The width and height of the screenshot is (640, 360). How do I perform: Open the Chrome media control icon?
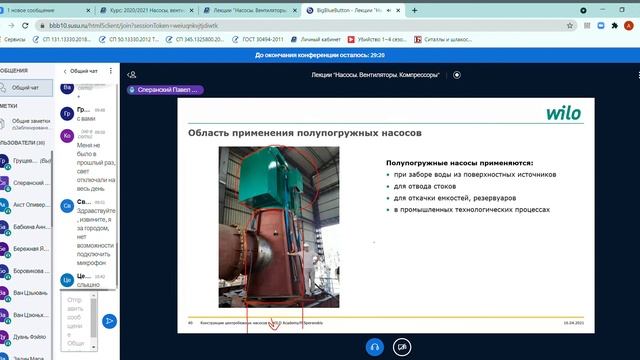(x=583, y=11)
